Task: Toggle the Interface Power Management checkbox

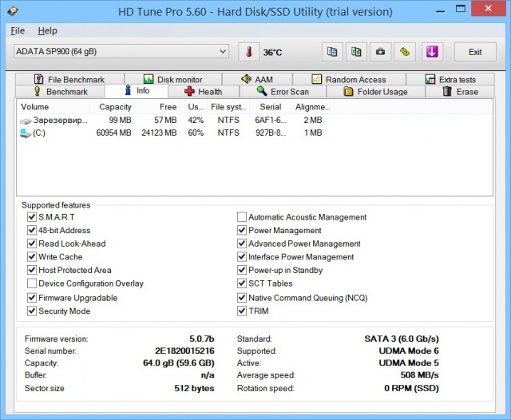Action: (x=242, y=257)
